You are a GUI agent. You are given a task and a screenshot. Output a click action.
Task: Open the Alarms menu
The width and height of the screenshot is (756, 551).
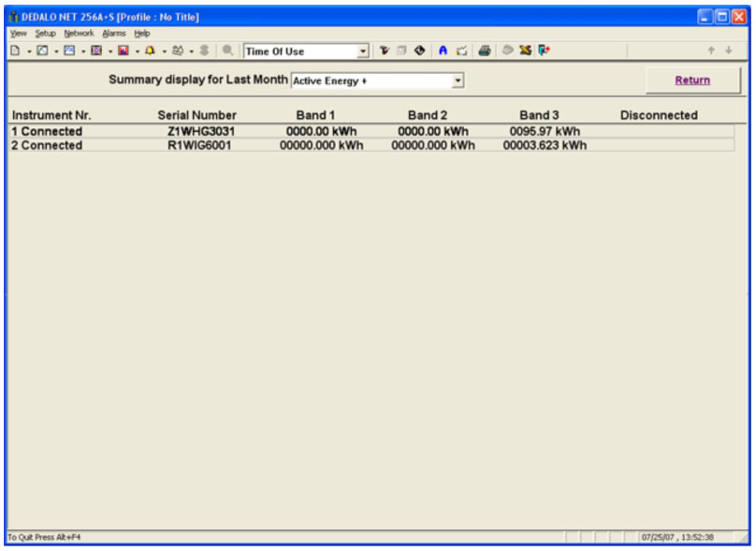[x=113, y=33]
